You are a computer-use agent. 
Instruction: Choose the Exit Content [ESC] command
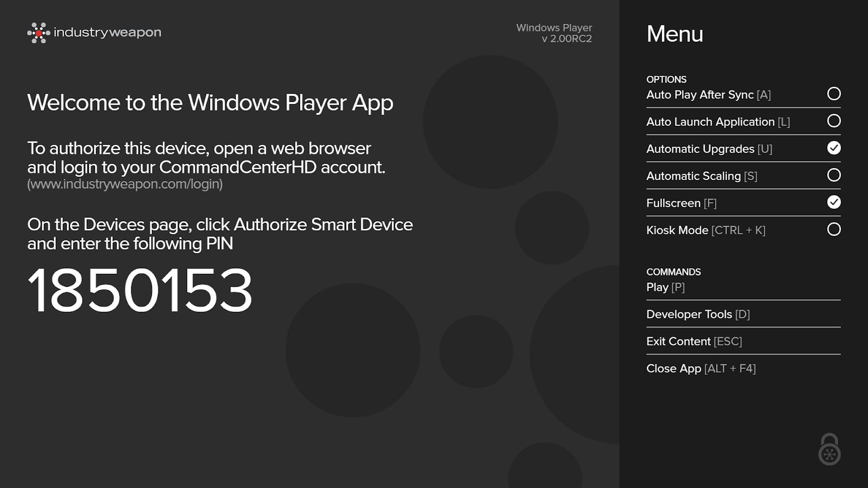pos(694,342)
